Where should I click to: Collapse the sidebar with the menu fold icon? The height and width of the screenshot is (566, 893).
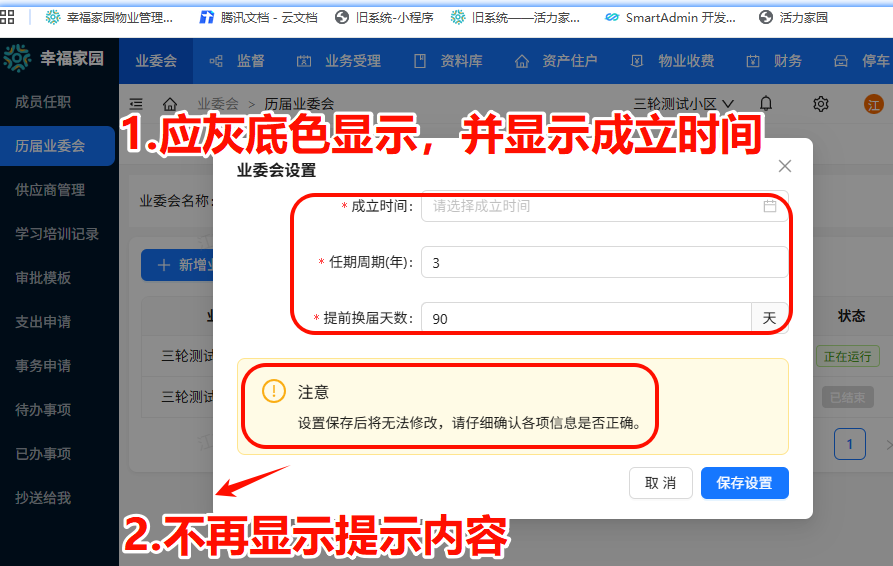[x=136, y=104]
